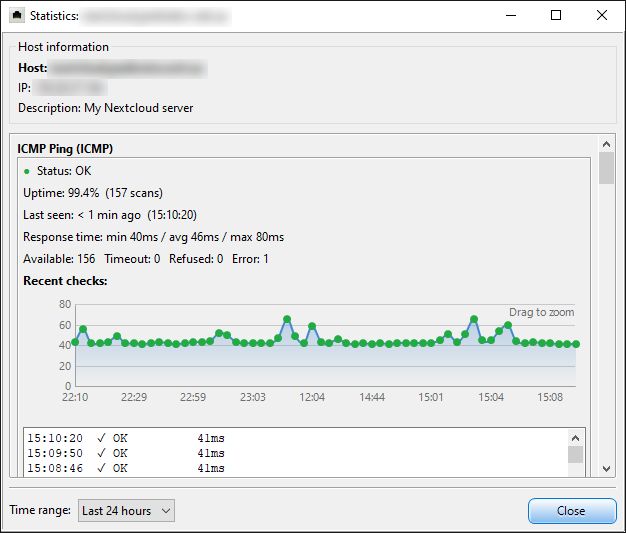Click the 'Last seen: < 1 min ago' line

(x=110, y=215)
